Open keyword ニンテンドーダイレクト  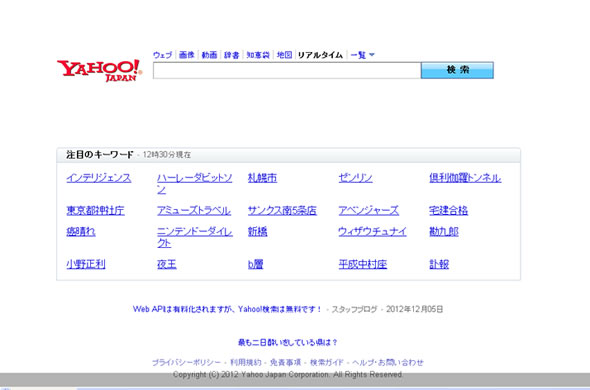(x=195, y=237)
